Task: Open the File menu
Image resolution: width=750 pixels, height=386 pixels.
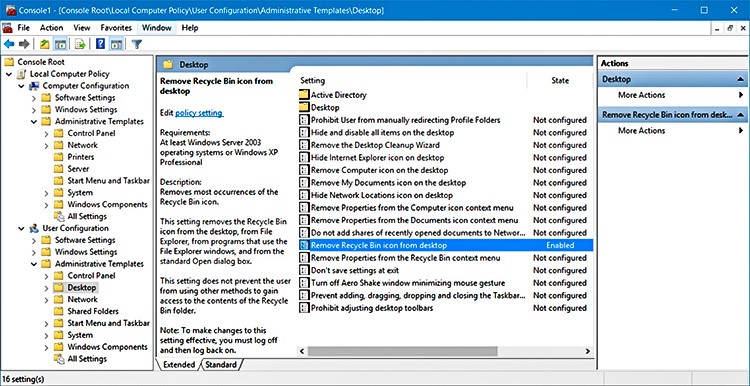Action: click(x=23, y=28)
